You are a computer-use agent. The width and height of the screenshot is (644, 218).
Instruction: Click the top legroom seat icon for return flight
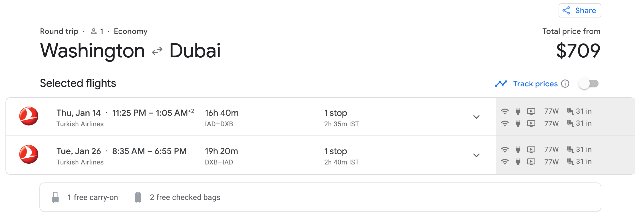570,149
